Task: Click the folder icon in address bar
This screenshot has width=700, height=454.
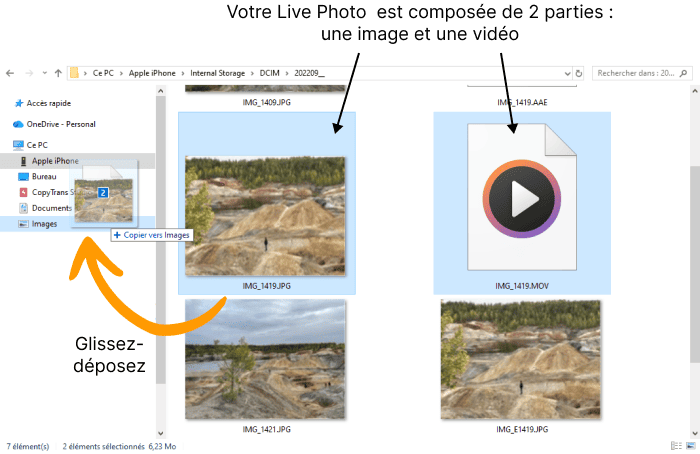Action: (74, 73)
